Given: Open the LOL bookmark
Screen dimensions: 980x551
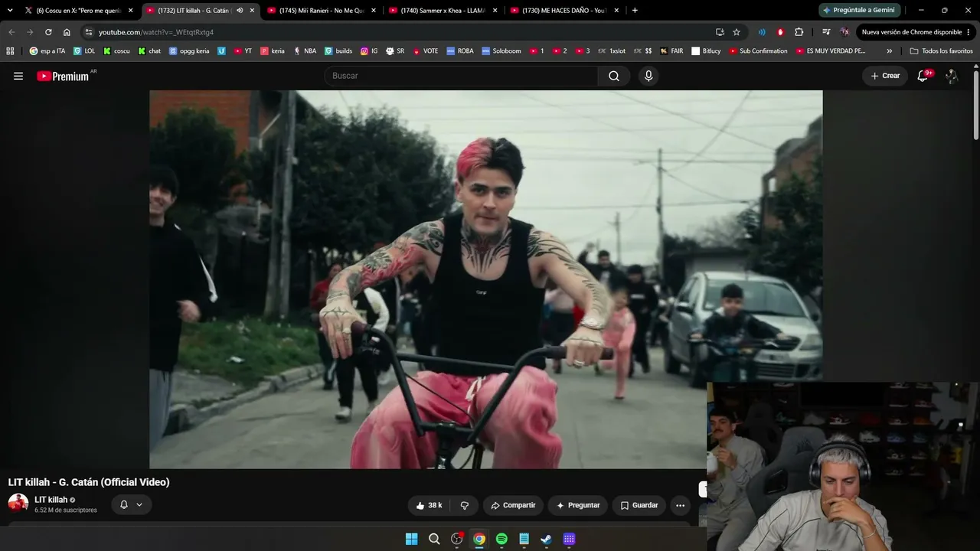Looking at the screenshot, I should tap(84, 51).
